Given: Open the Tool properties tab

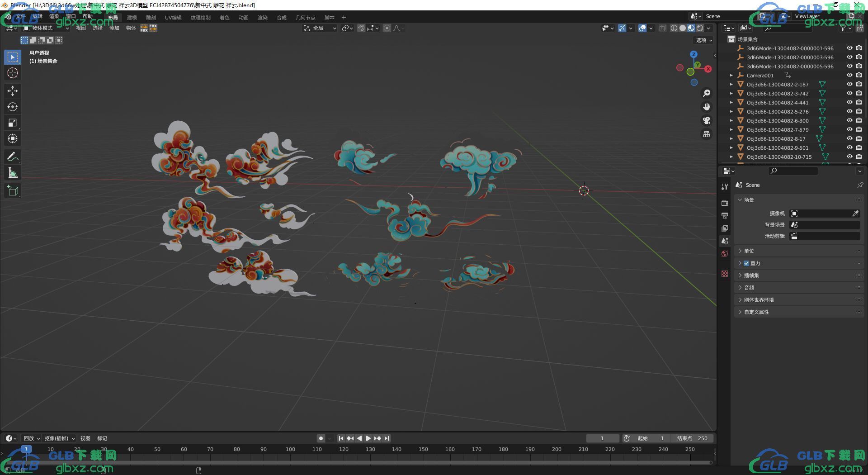Looking at the screenshot, I should click(725, 186).
